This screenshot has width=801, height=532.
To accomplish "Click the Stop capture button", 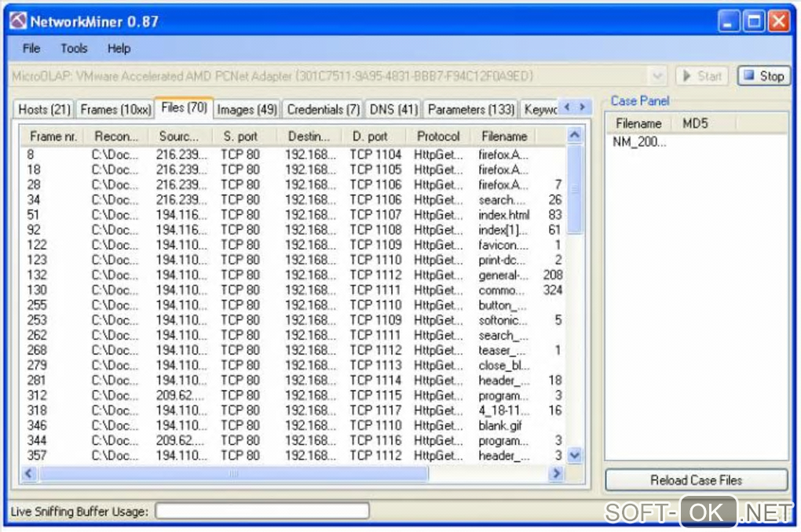I will (764, 76).
